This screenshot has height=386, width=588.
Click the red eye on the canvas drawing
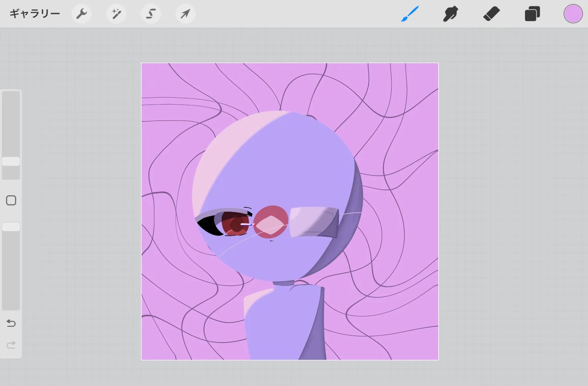coord(235,223)
